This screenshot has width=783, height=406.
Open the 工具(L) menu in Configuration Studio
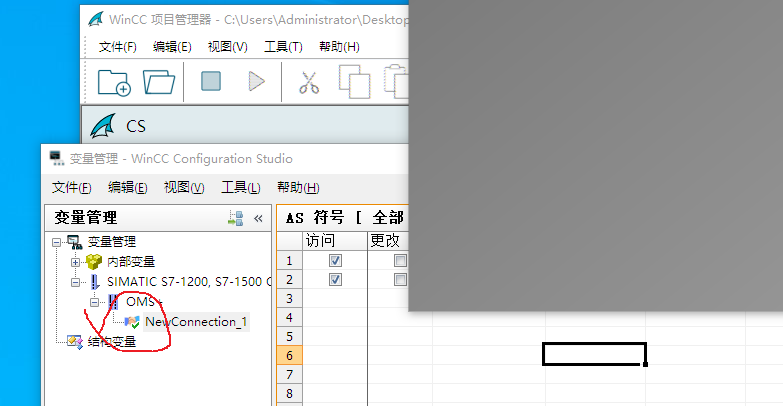(240, 188)
